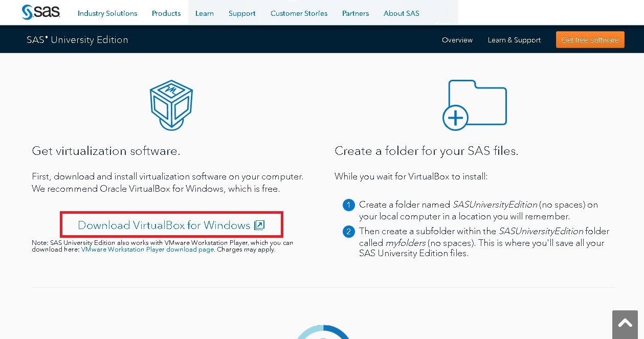
Task: Click the "Get virtualization software." heading
Action: (x=106, y=151)
